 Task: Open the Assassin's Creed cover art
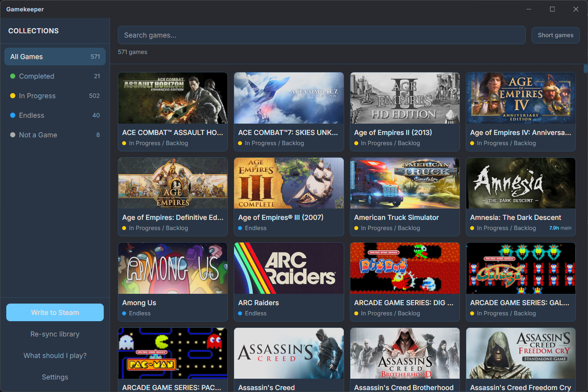pos(289,353)
